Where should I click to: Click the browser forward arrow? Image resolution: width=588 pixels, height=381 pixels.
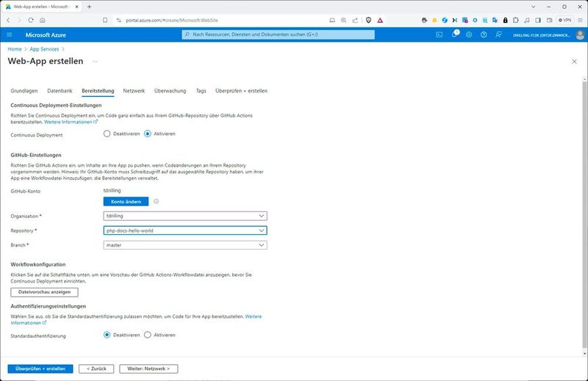[20, 21]
